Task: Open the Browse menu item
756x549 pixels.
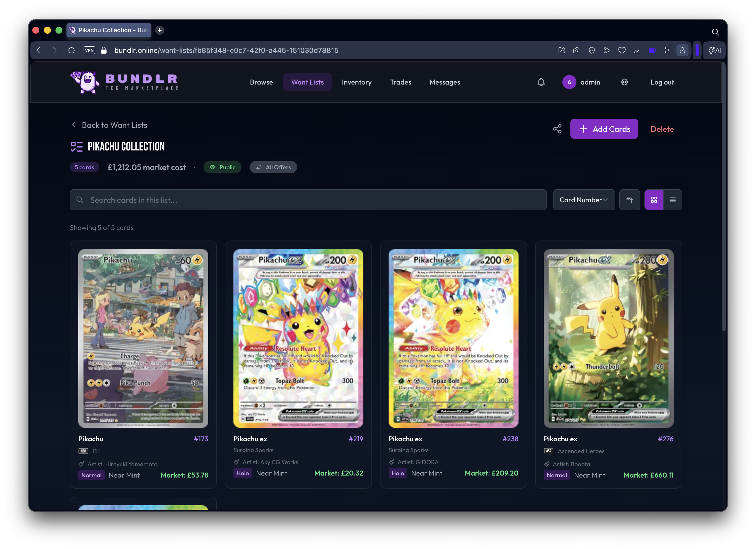Action: click(261, 82)
